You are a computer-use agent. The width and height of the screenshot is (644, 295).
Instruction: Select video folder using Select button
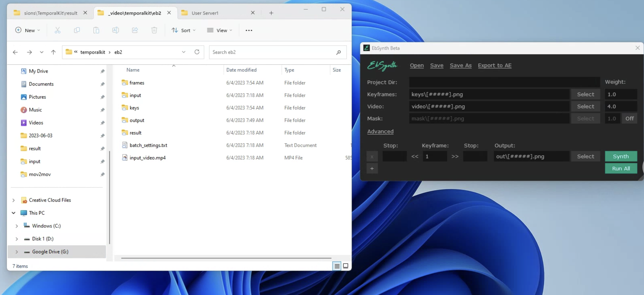click(585, 106)
